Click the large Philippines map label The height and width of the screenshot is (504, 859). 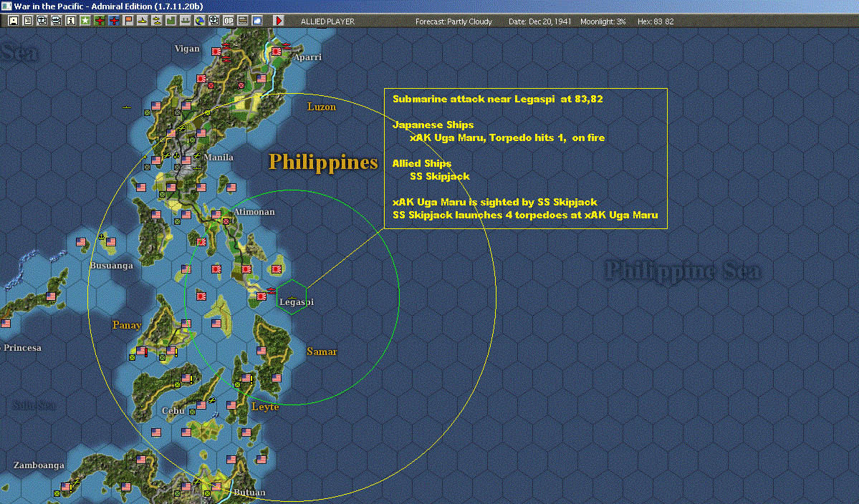point(323,163)
